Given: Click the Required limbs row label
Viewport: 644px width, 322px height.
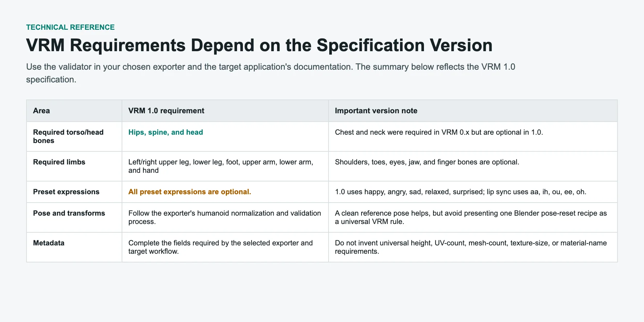Looking at the screenshot, I should (59, 162).
